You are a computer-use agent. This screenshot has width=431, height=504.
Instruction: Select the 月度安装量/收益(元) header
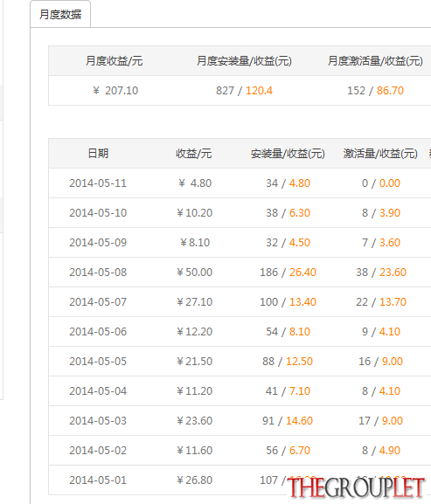[x=244, y=61]
